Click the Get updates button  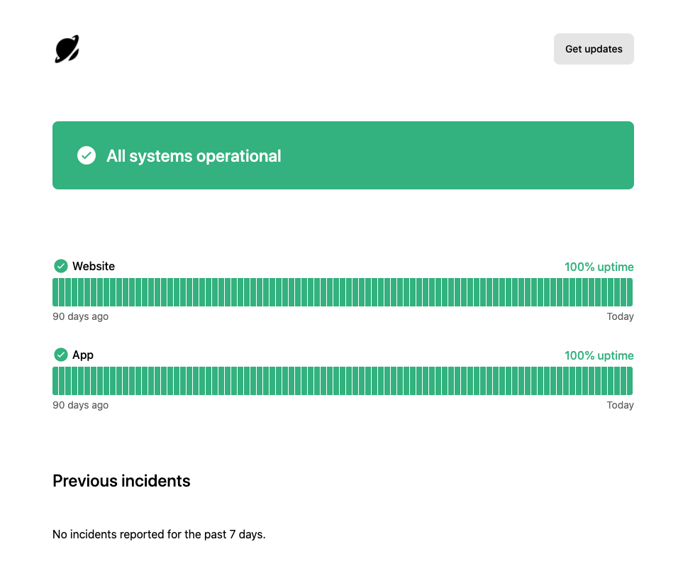tap(594, 49)
